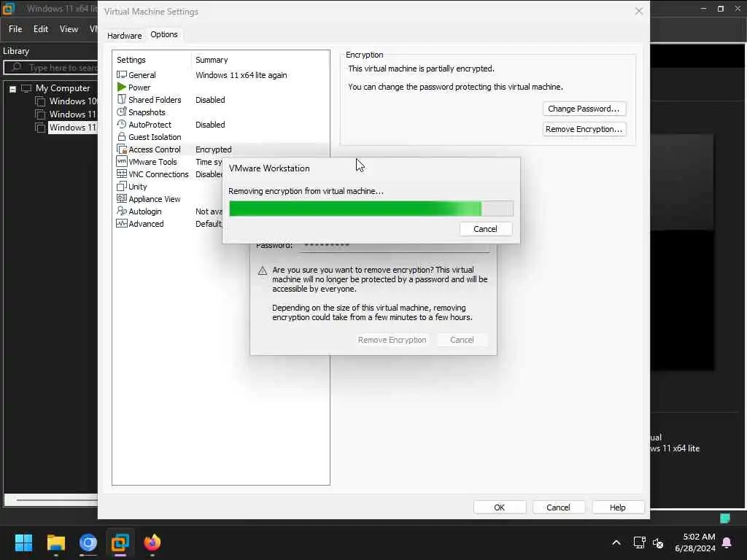Click Change Password button
747x560 pixels.
coord(584,109)
